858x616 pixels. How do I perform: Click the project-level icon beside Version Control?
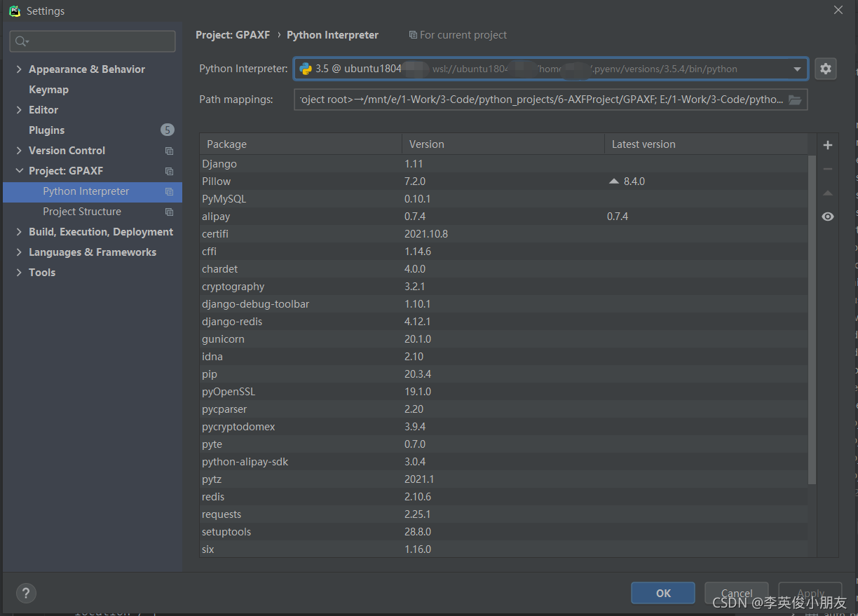tap(169, 151)
